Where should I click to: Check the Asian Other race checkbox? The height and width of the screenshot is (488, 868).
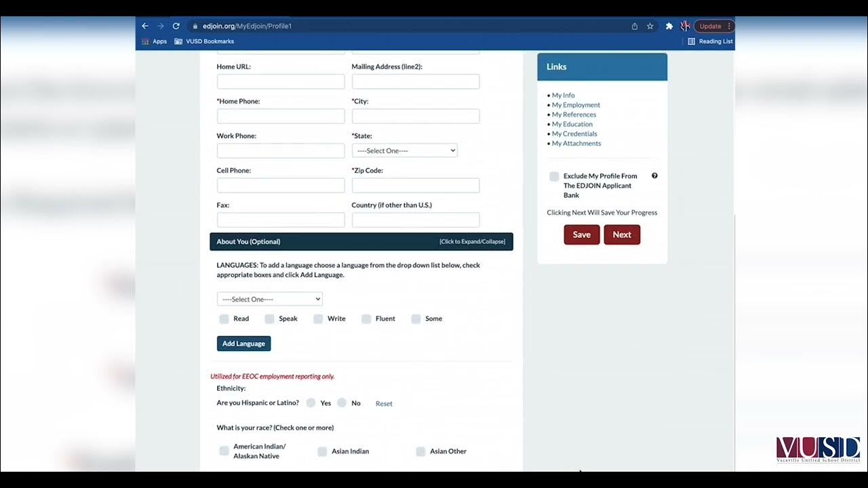click(420, 451)
